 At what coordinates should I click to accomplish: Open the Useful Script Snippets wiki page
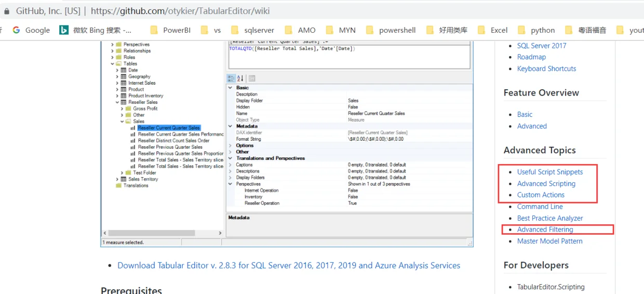click(550, 172)
